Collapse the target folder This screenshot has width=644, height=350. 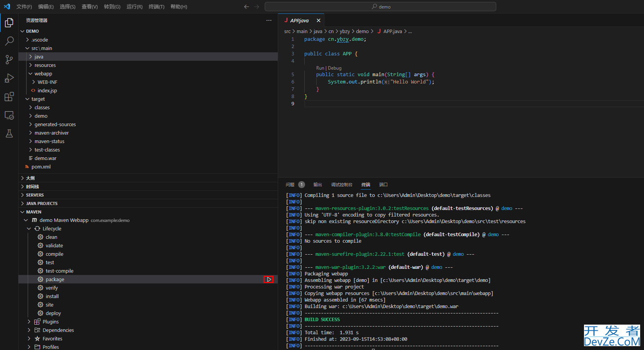click(x=27, y=99)
